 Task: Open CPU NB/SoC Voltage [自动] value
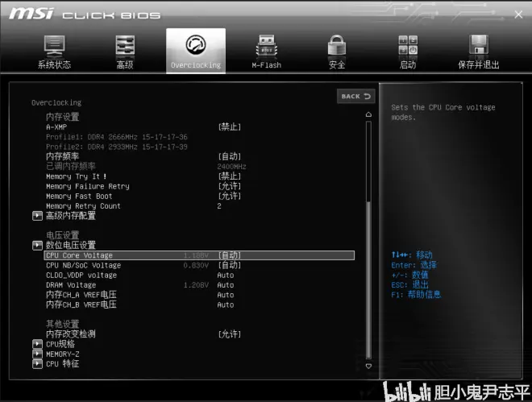click(x=230, y=265)
